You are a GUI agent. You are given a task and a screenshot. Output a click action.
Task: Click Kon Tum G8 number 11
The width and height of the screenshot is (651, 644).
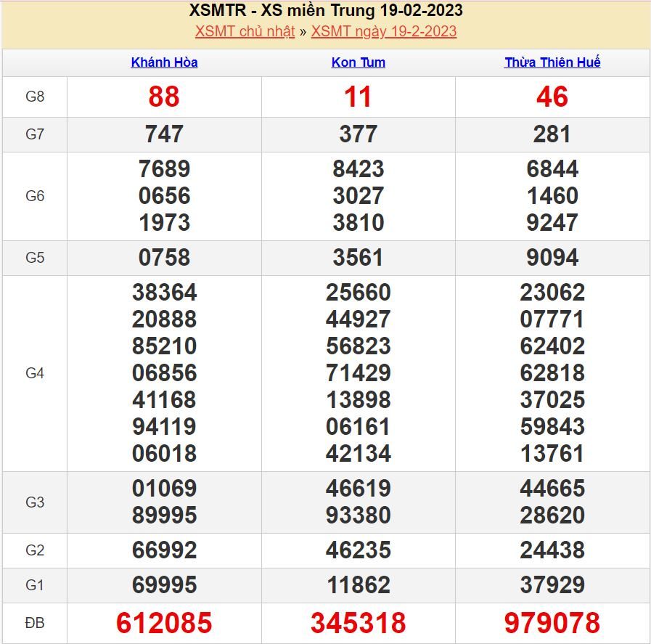point(358,97)
